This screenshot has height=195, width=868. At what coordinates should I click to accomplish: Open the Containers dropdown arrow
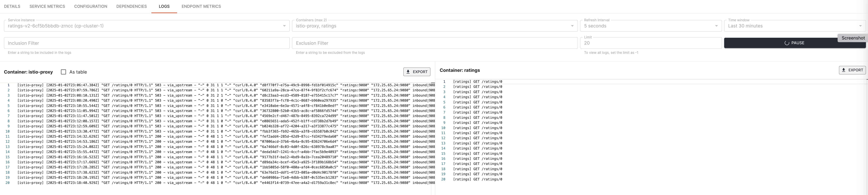[x=572, y=26]
